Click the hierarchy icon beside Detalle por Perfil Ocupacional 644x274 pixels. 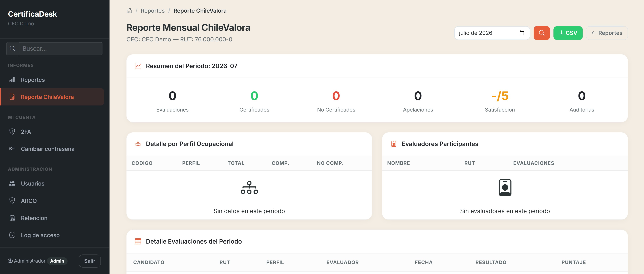138,144
